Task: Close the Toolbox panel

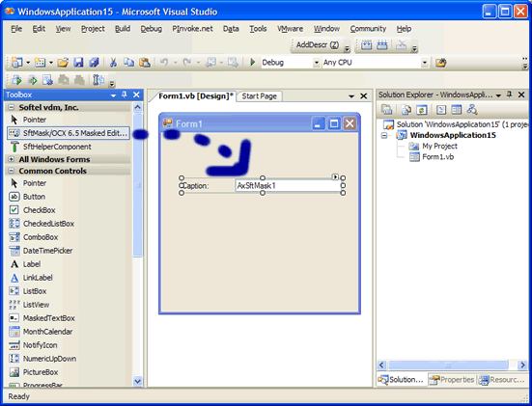Action: point(136,95)
